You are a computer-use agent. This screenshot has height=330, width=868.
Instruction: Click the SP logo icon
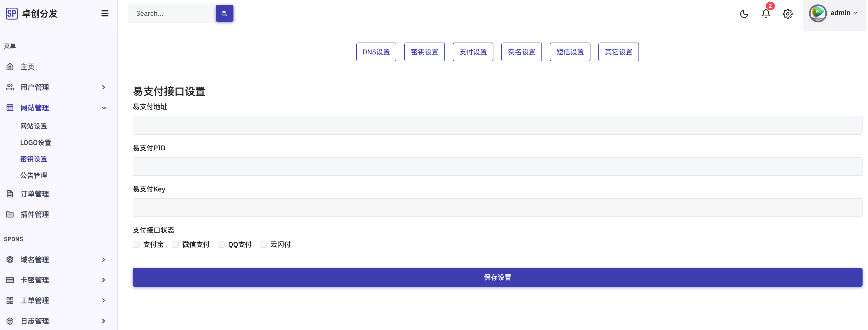tap(12, 13)
